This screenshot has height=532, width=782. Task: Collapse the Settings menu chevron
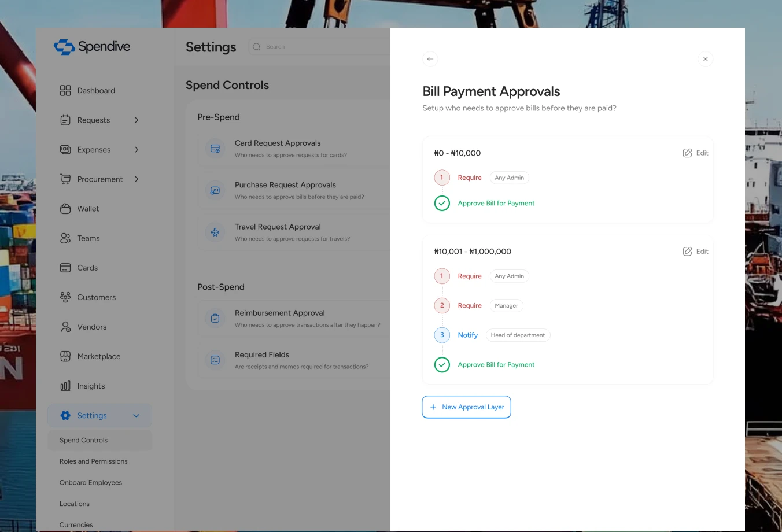(137, 416)
